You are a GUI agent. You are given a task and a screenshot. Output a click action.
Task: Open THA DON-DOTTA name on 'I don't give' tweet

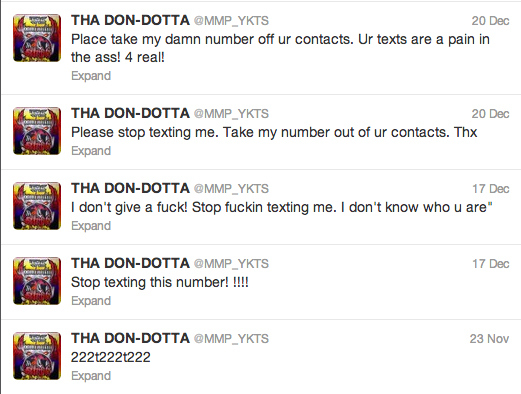[x=130, y=188]
